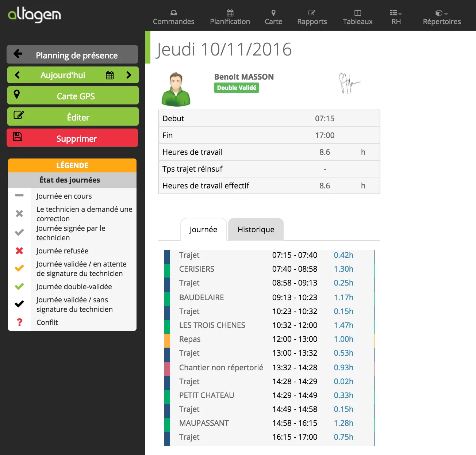
Task: Click the 17:00 Fin time value
Action: click(x=325, y=135)
